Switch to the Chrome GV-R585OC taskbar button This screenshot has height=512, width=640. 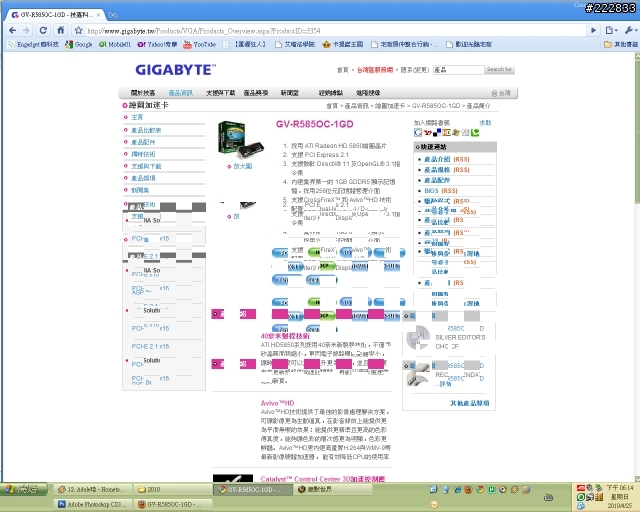tap(252, 489)
